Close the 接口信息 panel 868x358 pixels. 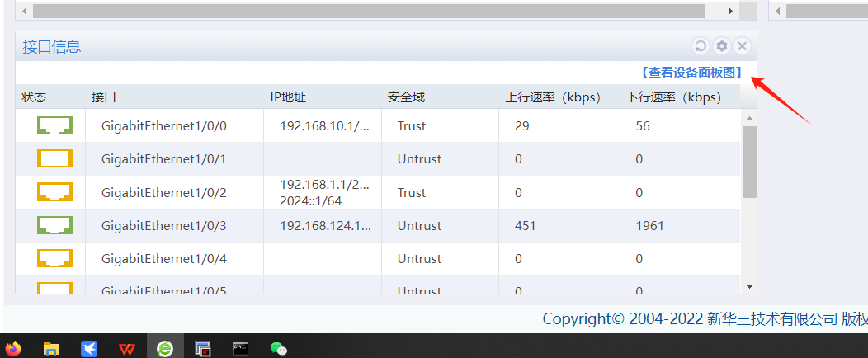coord(742,46)
